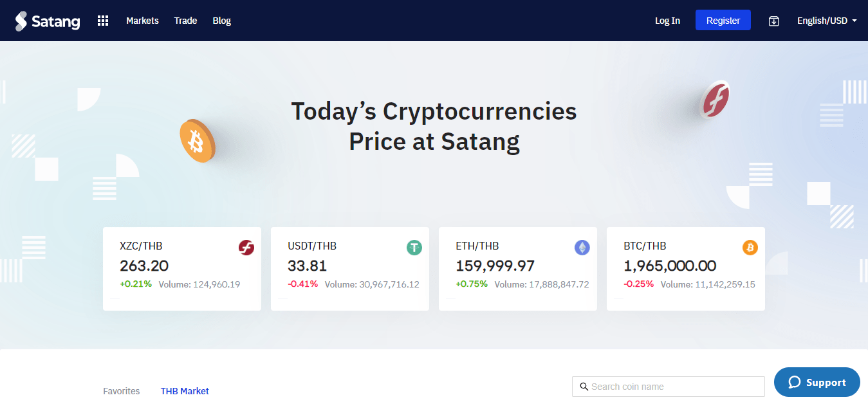Select the ETH/THB price card
Screen dimensions: 868x402
517,268
